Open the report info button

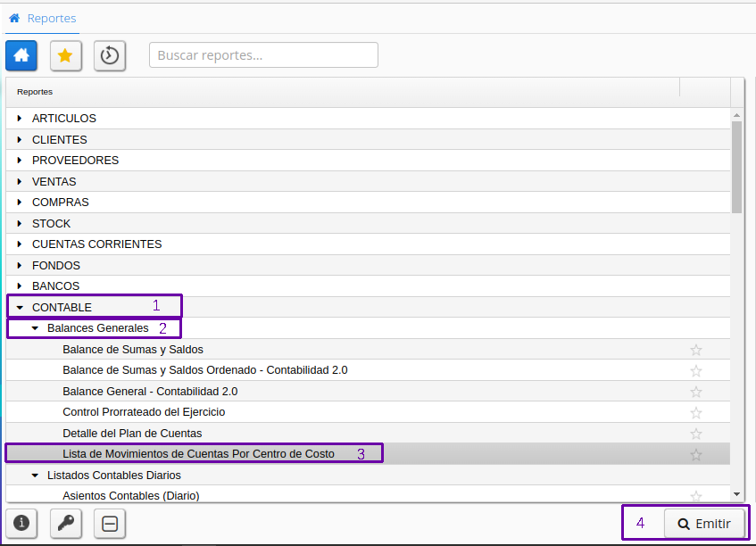click(21, 523)
